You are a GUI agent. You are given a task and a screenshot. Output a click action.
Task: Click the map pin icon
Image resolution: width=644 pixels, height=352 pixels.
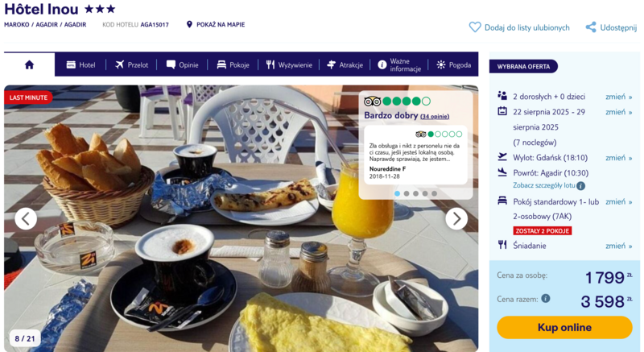tap(189, 25)
